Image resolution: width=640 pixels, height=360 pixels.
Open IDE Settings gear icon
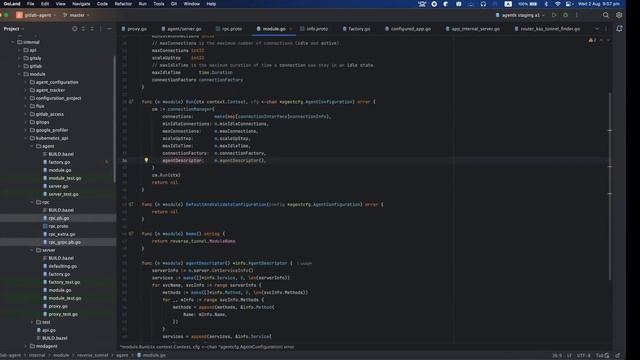click(x=619, y=15)
